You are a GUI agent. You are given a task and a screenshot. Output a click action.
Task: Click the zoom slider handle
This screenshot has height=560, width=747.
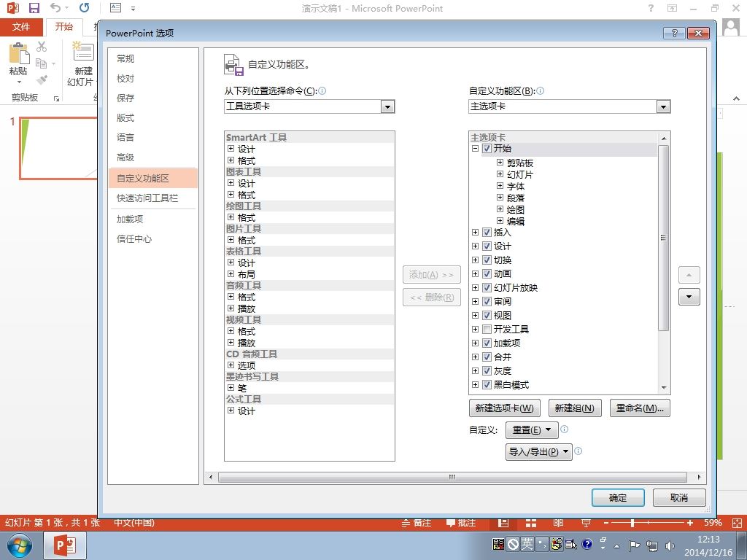point(632,523)
